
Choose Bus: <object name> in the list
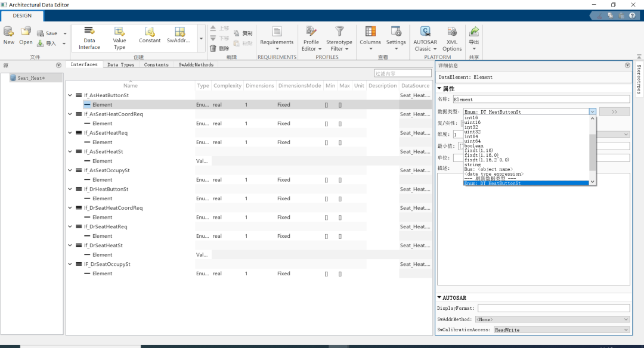(488, 169)
